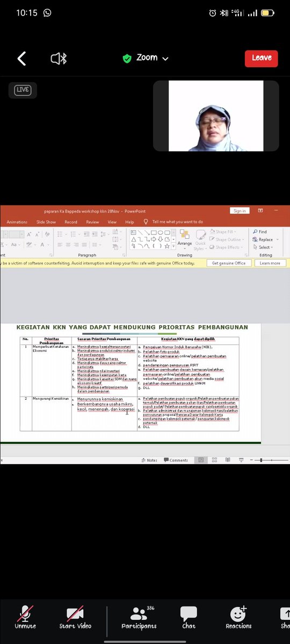Leave the meeting

click(261, 58)
